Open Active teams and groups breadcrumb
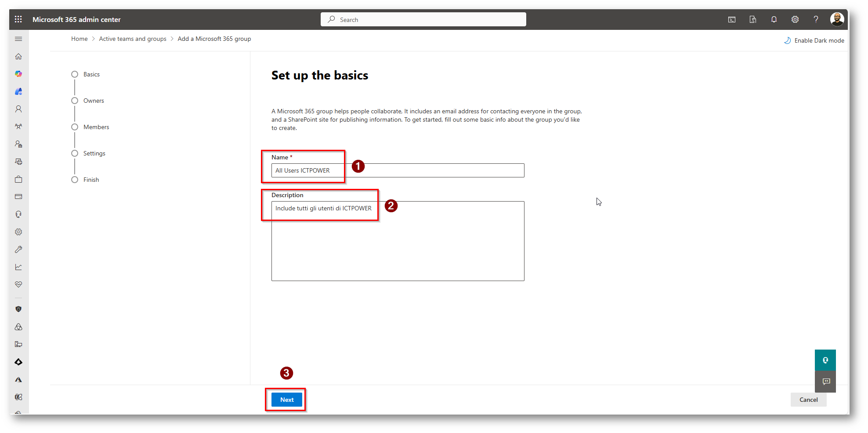868x433 pixels. point(133,39)
